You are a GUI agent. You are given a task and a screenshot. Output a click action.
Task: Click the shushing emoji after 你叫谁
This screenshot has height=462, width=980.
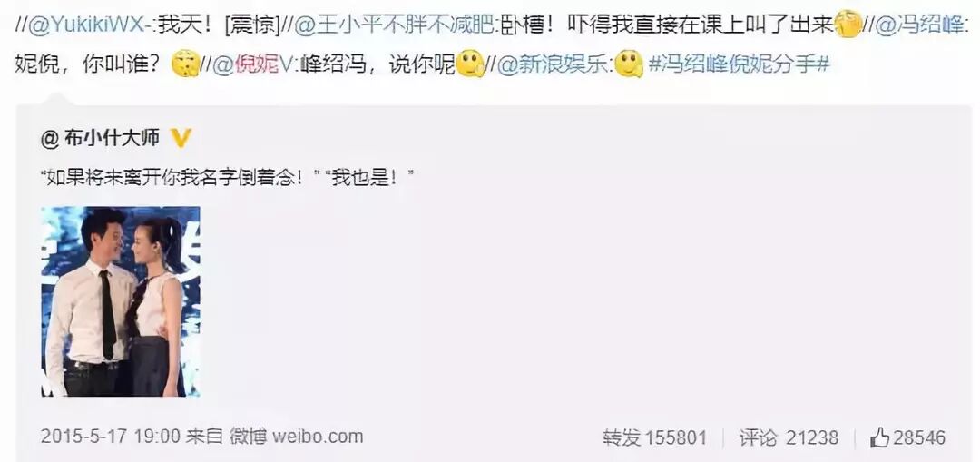pos(186,64)
